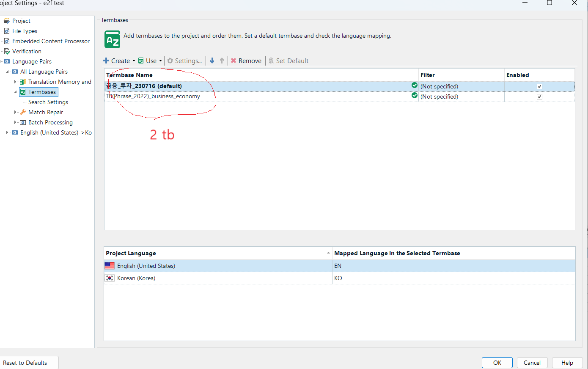Click the Cancel button
This screenshot has width=588, height=369.
pos(532,363)
